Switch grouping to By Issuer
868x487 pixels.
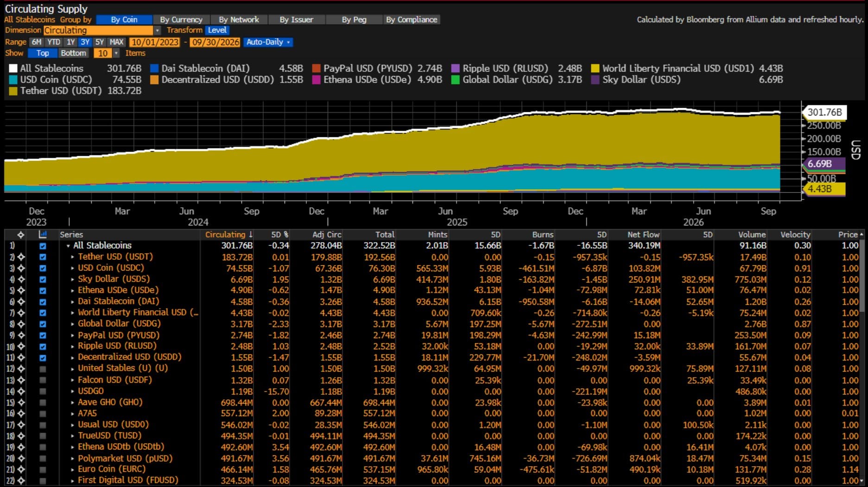(x=296, y=19)
